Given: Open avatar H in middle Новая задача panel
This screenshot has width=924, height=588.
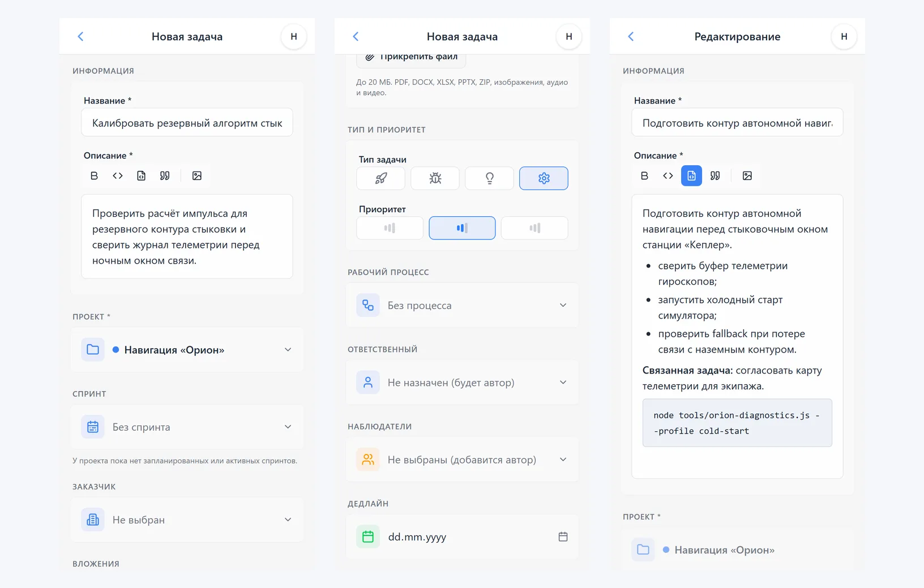Looking at the screenshot, I should pyautogui.click(x=569, y=36).
